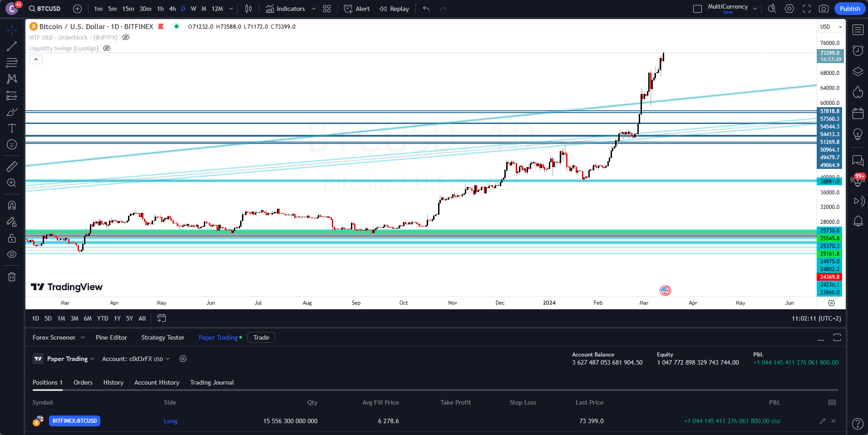Open the MultiCurrency layout dropdown arrow
The width and height of the screenshot is (868, 435).
tap(755, 9)
